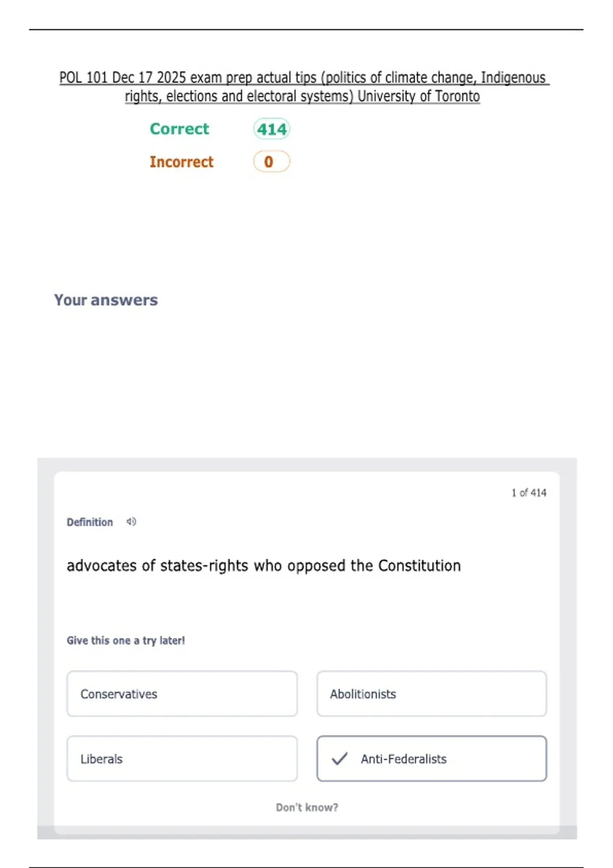
Task: Click the orange 0 incorrect count badge
Action: point(271,162)
